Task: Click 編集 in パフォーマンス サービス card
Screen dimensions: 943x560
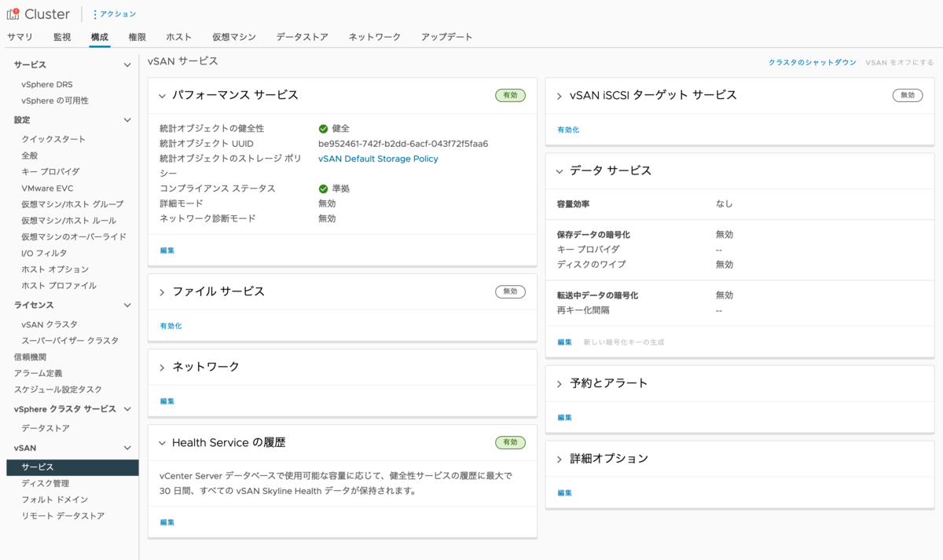Action: click(x=167, y=251)
